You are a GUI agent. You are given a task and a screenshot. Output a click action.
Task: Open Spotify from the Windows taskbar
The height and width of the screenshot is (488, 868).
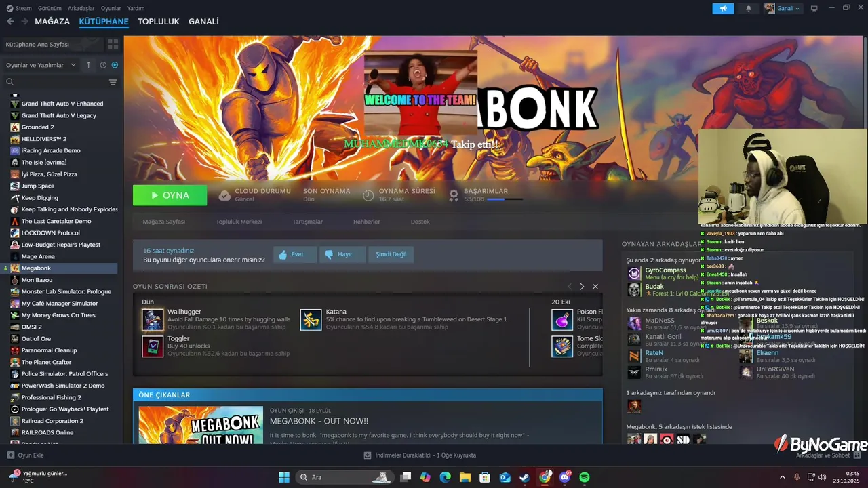(585, 477)
